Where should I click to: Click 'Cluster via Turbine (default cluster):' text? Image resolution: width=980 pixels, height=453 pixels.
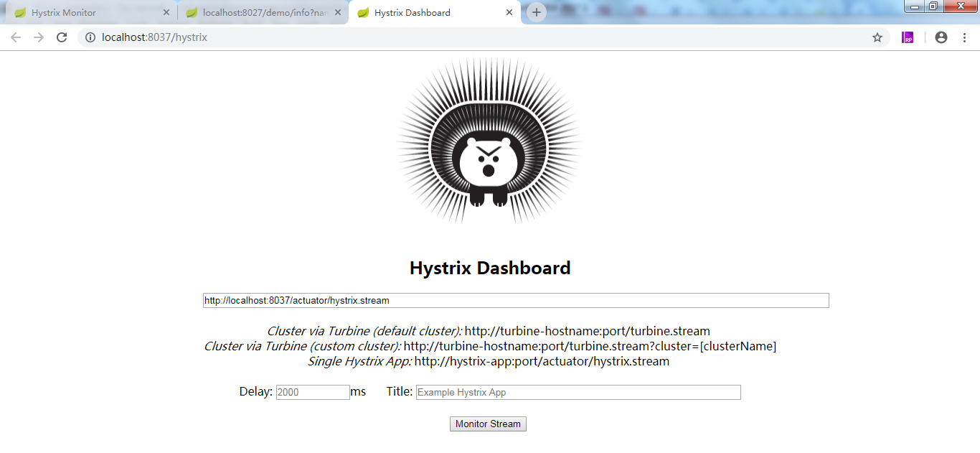point(364,332)
